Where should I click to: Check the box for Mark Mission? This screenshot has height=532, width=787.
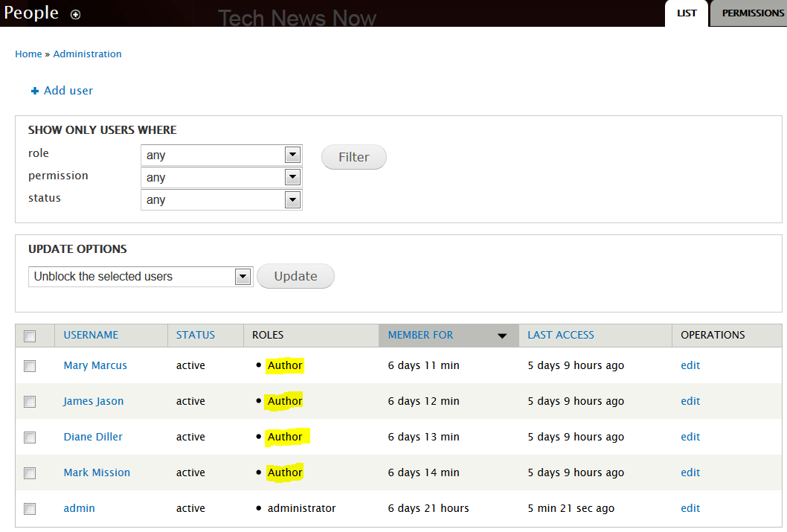click(x=30, y=472)
